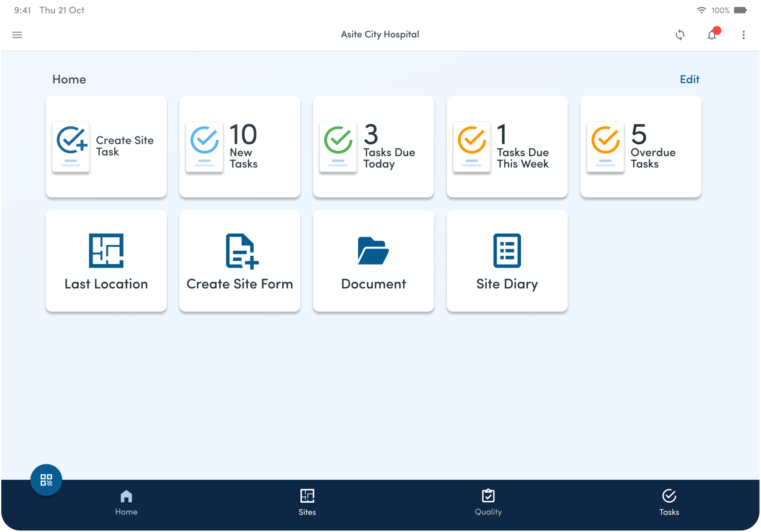Open the Create Site Task tile
Screen dimensions: 761x532
coord(106,146)
